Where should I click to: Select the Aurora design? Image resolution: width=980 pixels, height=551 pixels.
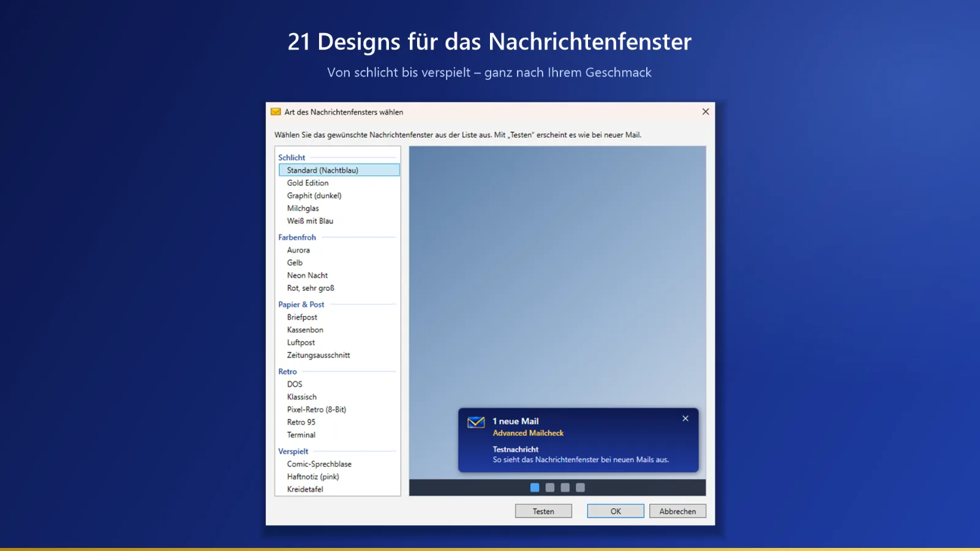[339, 250]
